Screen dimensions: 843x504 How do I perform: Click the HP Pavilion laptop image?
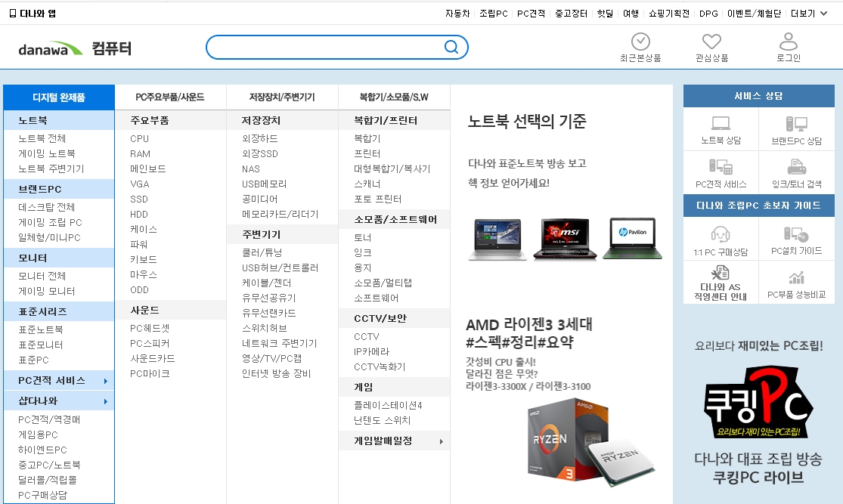633,238
